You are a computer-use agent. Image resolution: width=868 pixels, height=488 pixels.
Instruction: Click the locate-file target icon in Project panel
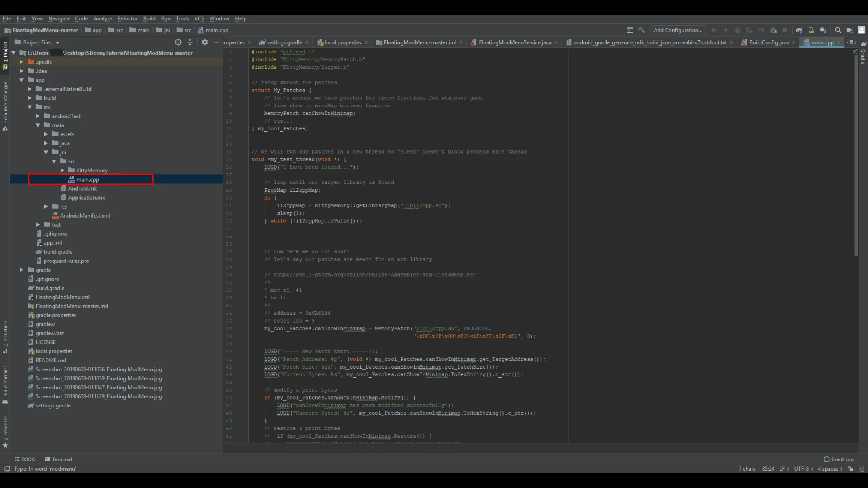178,42
